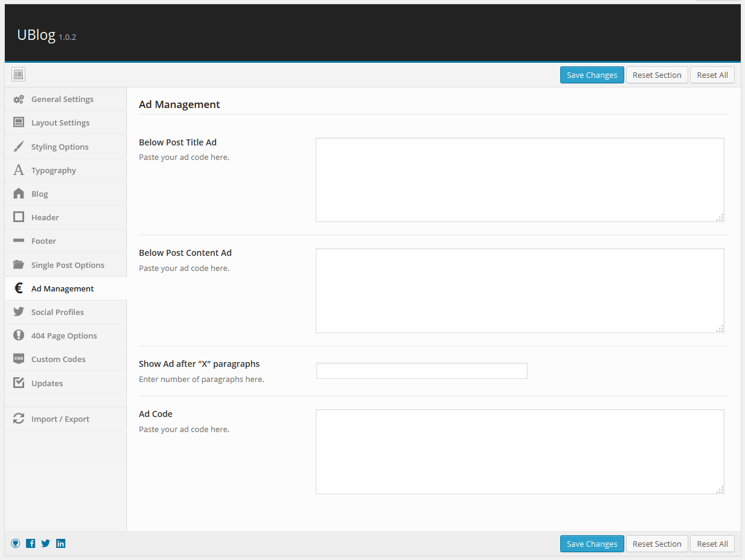
Task: Open the Twitter icon in the footer
Action: [x=46, y=544]
